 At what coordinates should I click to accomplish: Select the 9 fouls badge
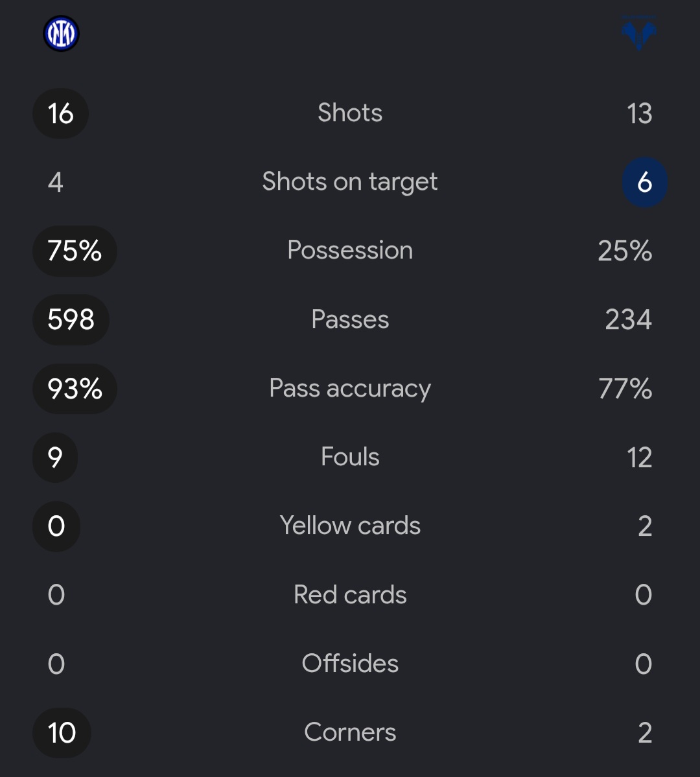tap(55, 458)
